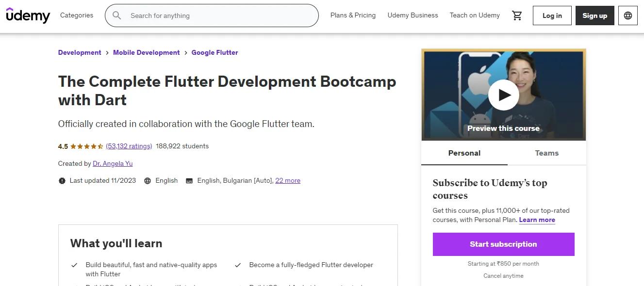The image size is (644, 286).
Task: Select the 4.5 star rating display
Action: [85, 146]
